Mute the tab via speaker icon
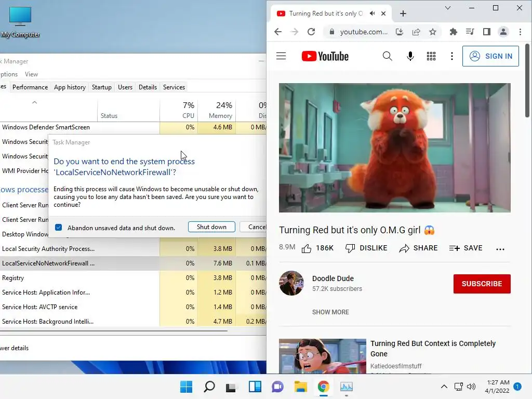Screen dimensions: 532x399 [372, 14]
